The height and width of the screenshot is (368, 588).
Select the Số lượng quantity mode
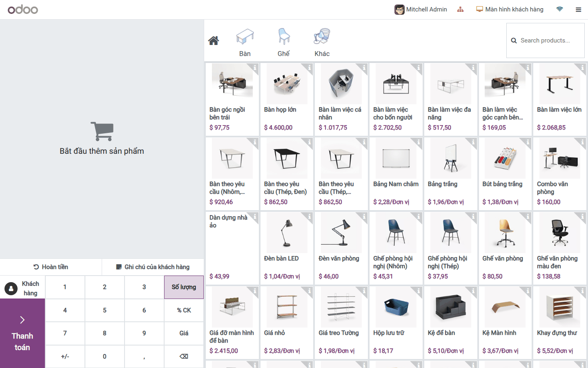(184, 287)
